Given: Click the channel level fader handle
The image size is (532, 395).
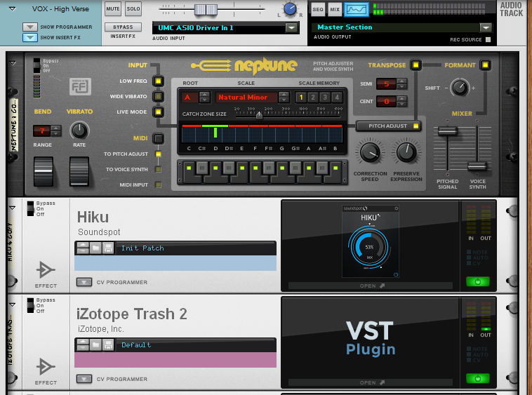Looking at the screenshot, I should [x=206, y=10].
